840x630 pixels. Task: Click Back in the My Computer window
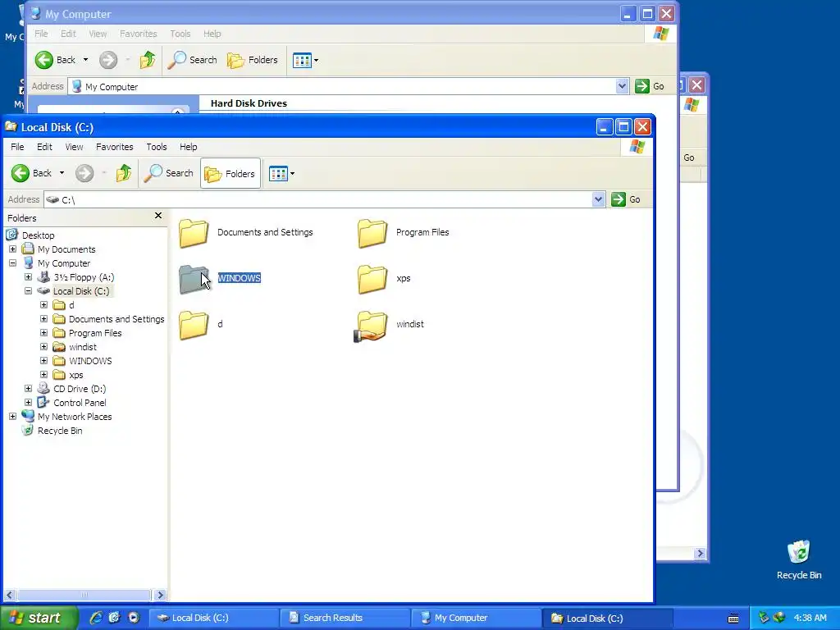tap(55, 60)
